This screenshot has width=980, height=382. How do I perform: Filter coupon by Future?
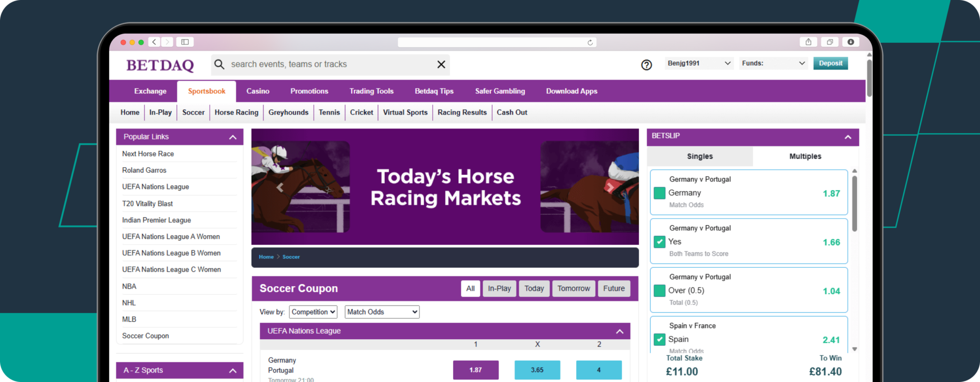(x=614, y=289)
